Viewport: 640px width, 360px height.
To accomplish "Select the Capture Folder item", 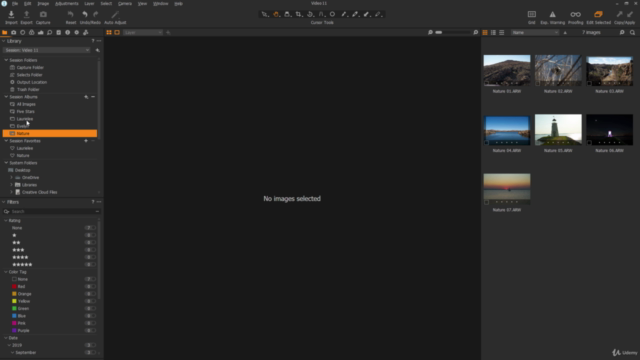I will [30, 67].
